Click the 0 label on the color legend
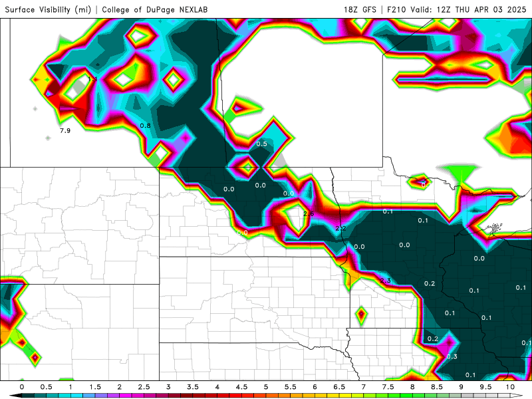This screenshot has width=532, height=399. (x=22, y=387)
